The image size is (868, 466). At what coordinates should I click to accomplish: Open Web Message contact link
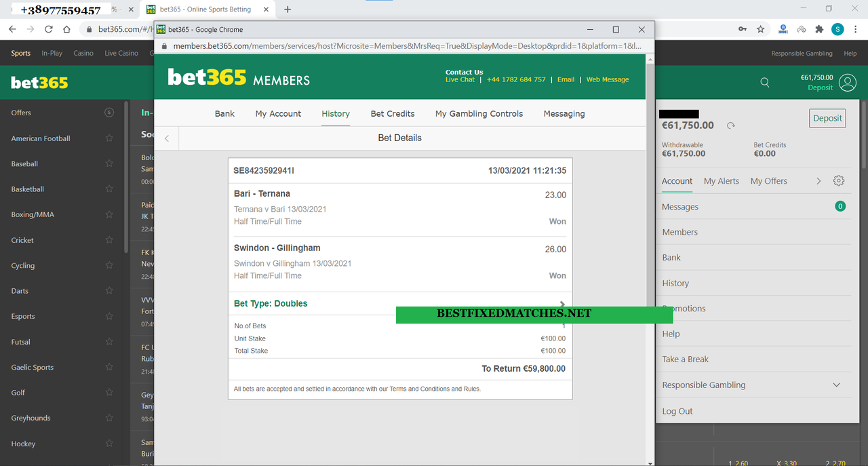tap(608, 79)
